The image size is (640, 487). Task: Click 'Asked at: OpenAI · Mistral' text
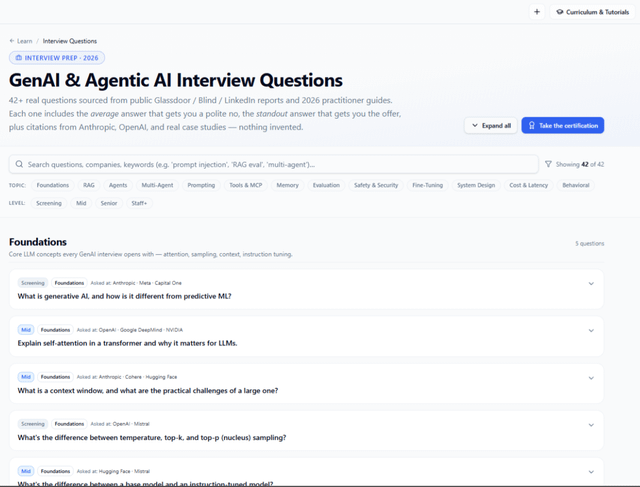[x=120, y=424]
